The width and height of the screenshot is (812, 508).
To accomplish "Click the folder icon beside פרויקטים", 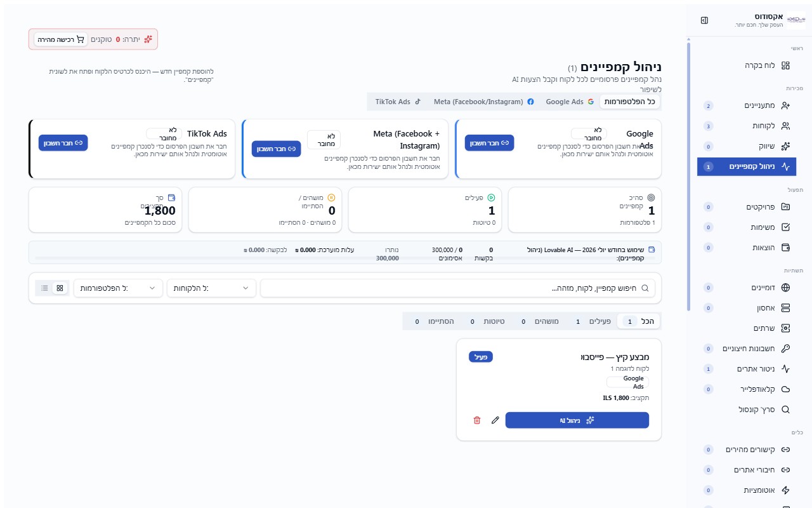I will [785, 206].
